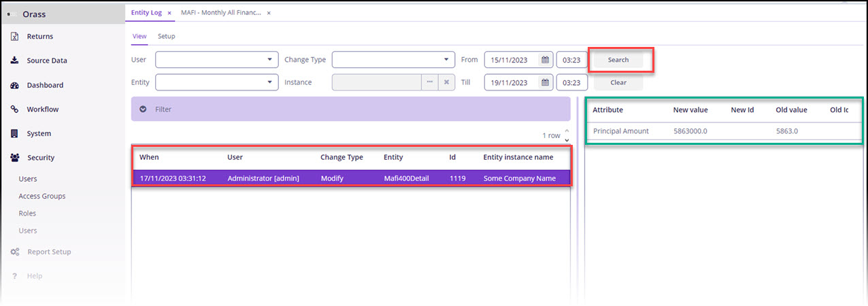
Task: Sort by the Entity column header in the grid
Action: tap(393, 158)
